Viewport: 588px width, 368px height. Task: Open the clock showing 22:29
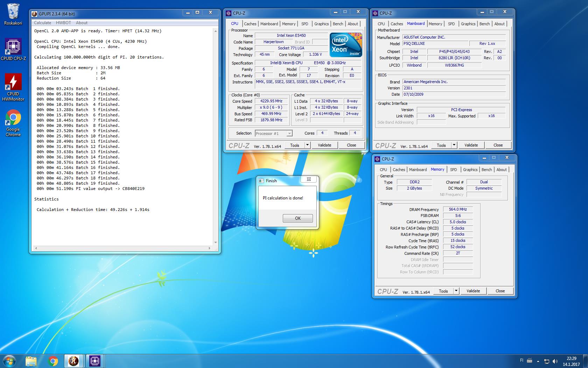click(x=571, y=361)
